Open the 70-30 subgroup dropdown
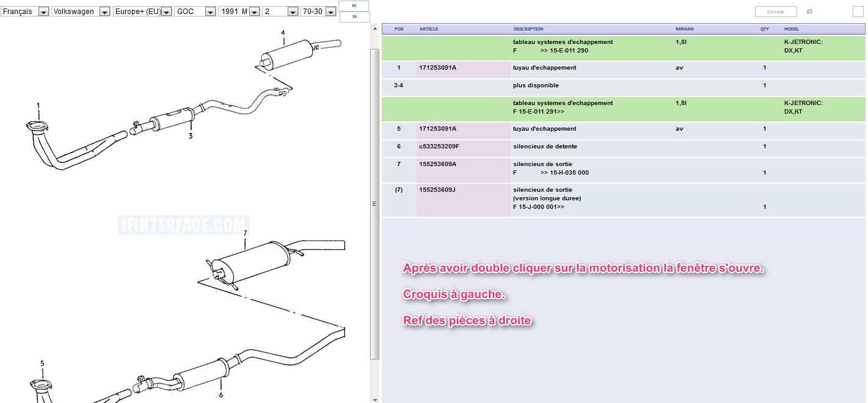The width and height of the screenshot is (868, 403). (330, 12)
